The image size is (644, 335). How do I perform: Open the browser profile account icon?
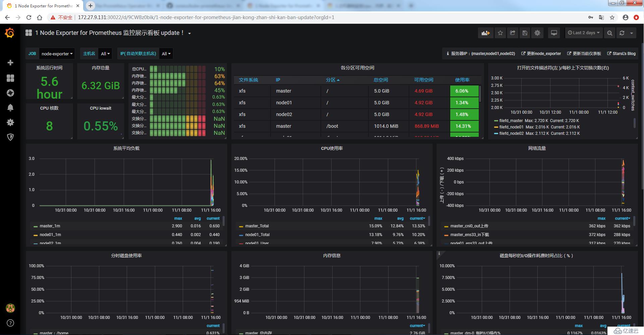click(x=626, y=17)
